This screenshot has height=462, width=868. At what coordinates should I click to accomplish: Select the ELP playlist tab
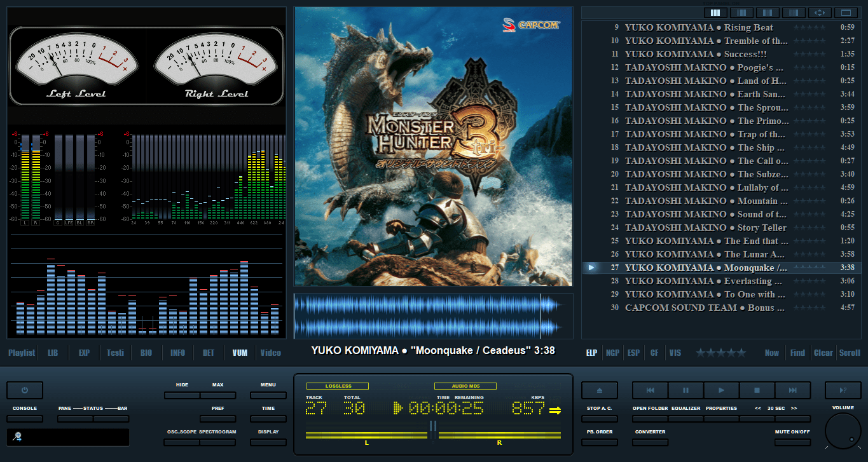point(591,353)
